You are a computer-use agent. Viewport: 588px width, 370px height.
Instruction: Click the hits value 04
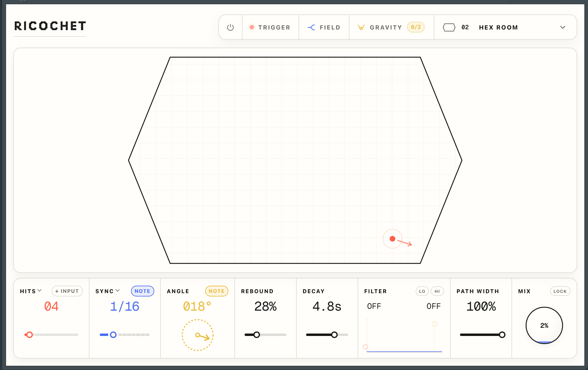[51, 307]
